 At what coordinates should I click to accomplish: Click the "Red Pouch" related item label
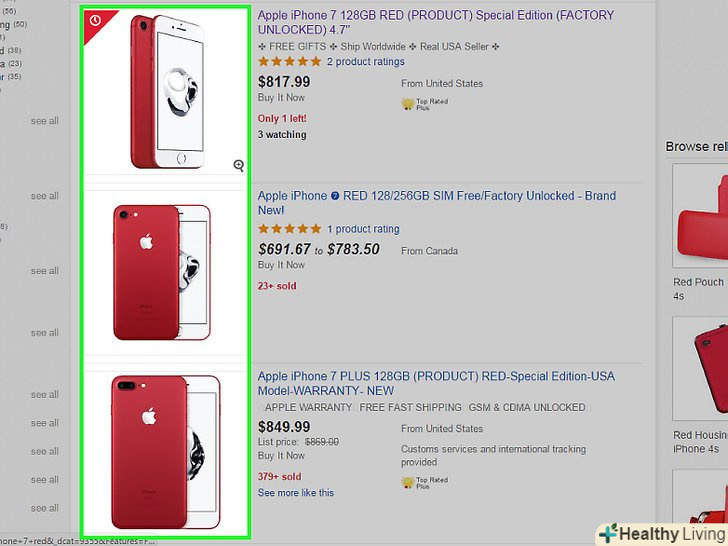click(699, 283)
